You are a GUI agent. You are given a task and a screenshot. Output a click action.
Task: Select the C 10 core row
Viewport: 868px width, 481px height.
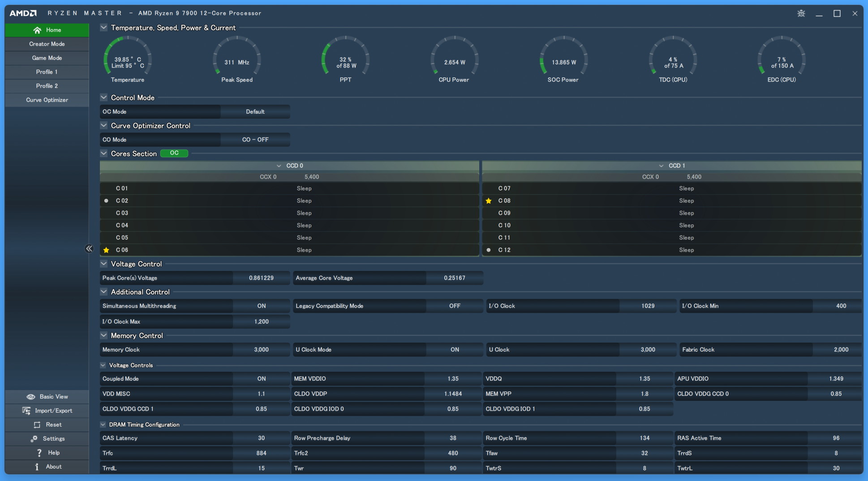tap(672, 225)
